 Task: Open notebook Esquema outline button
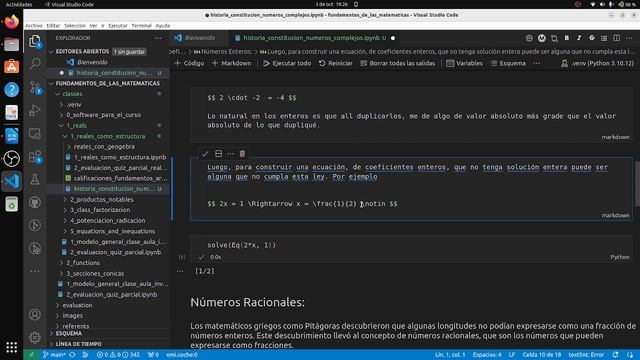(x=508, y=63)
